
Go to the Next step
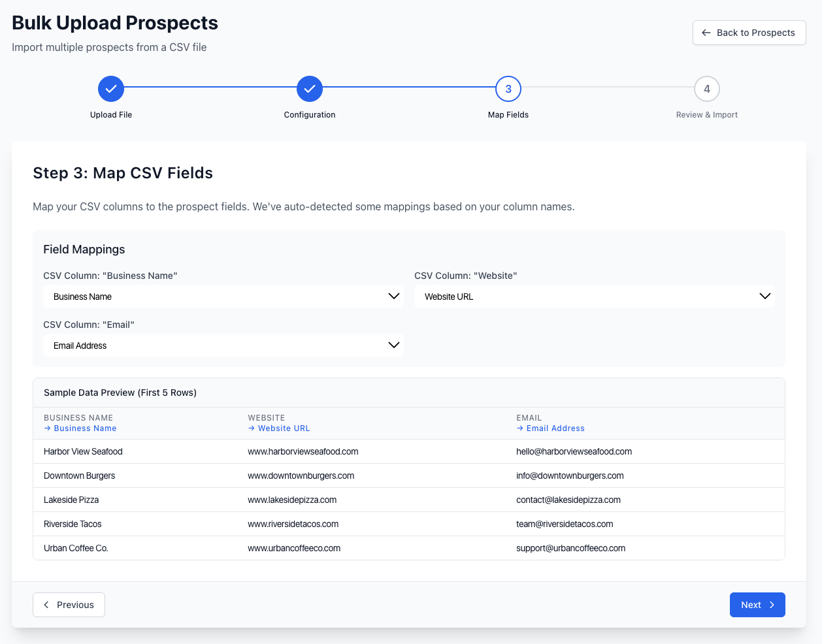pyautogui.click(x=757, y=605)
